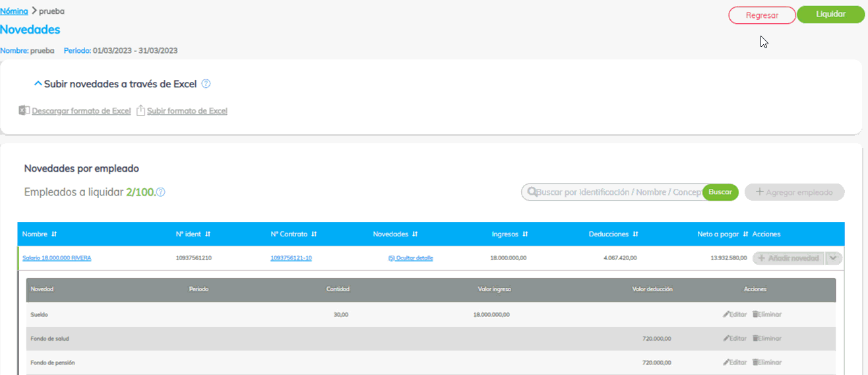
Task: Sort by Neto a pagar column arrows
Action: [745, 234]
